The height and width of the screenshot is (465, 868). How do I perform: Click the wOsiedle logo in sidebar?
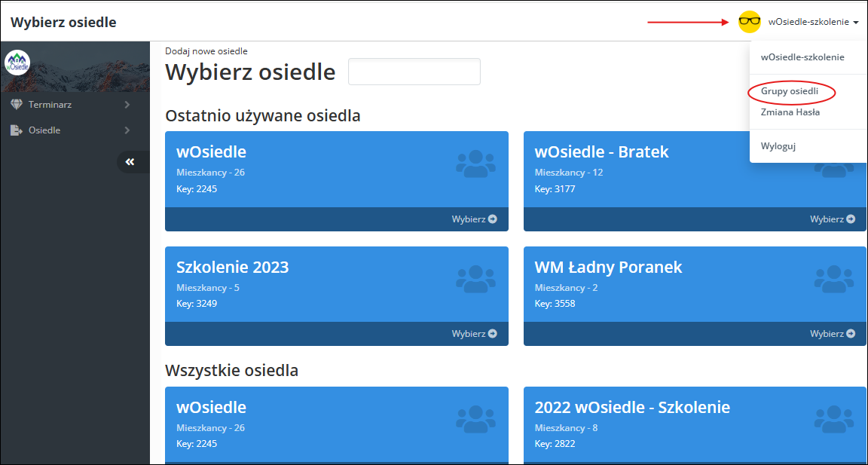coord(17,63)
